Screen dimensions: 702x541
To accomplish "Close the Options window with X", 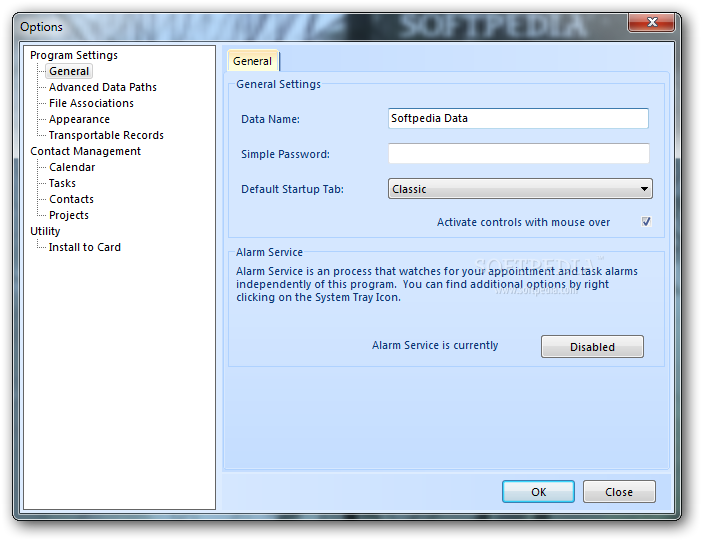I will 651,22.
